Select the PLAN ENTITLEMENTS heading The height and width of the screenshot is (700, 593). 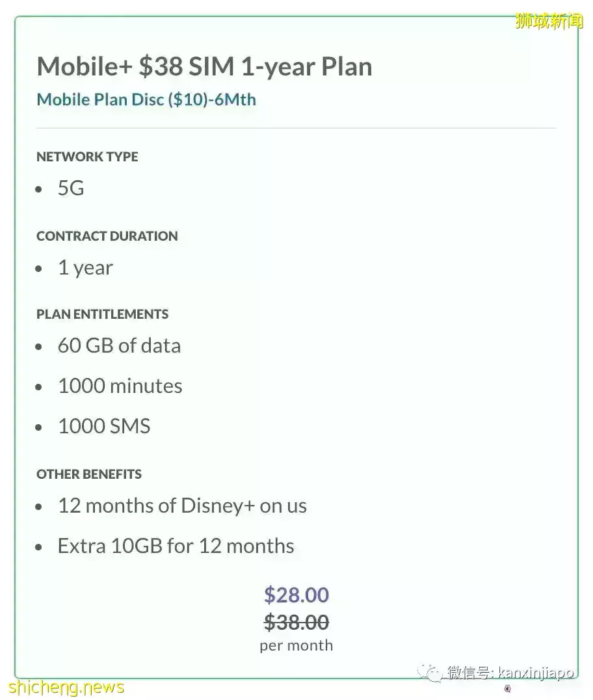(103, 314)
